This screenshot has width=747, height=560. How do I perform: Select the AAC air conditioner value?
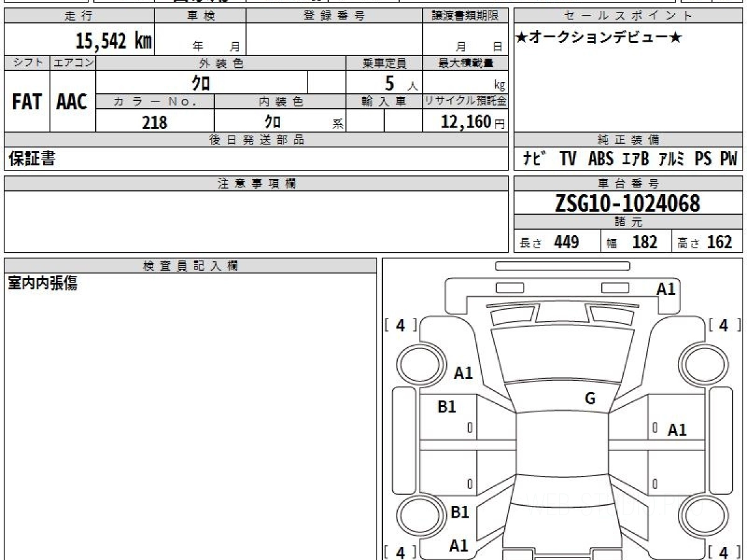[72, 101]
